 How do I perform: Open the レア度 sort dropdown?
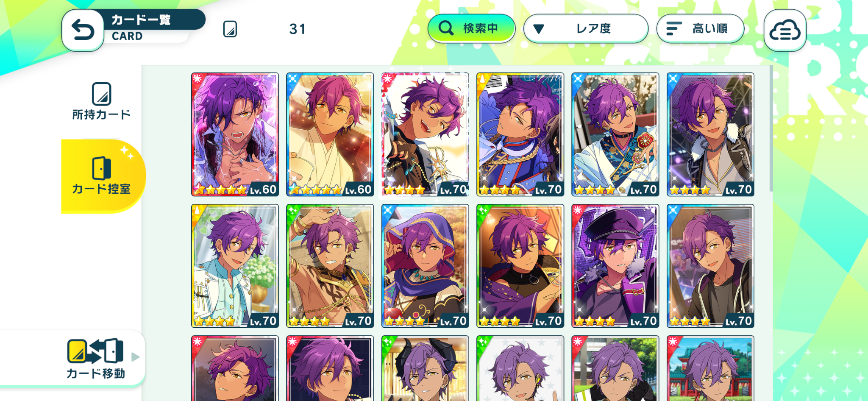tap(586, 28)
